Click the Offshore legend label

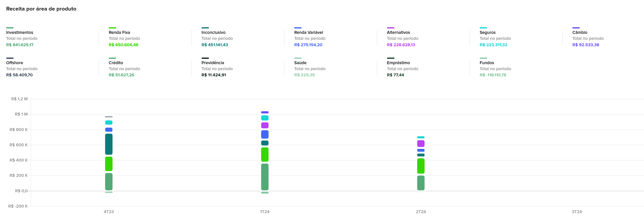point(14,63)
